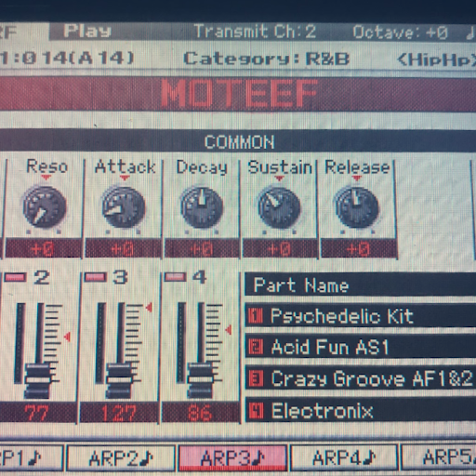The image size is (476, 476).
Task: Toggle part 2 on/off indicator
Action: [15, 277]
